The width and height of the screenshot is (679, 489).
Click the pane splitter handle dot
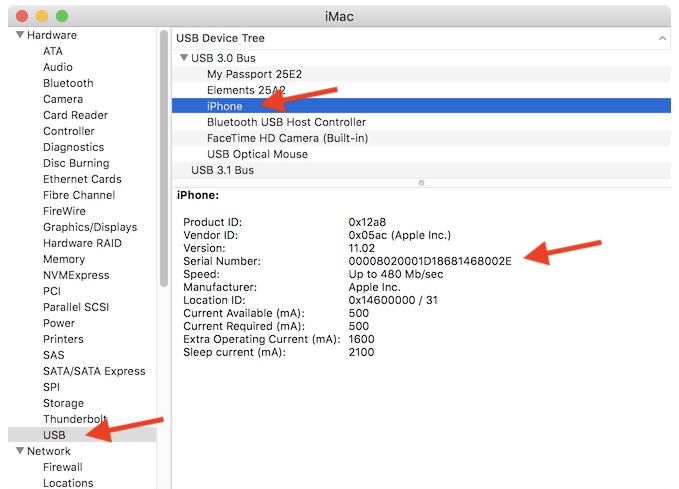coord(421,183)
